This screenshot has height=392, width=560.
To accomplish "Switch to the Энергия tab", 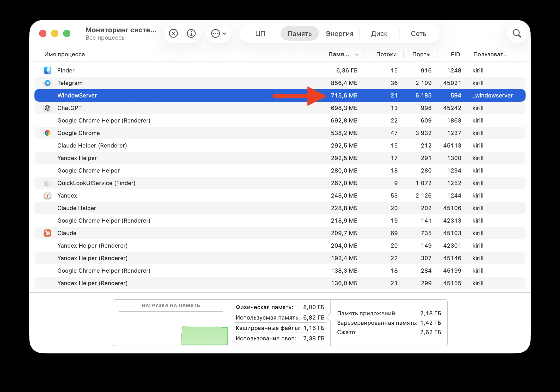I will 339,33.
